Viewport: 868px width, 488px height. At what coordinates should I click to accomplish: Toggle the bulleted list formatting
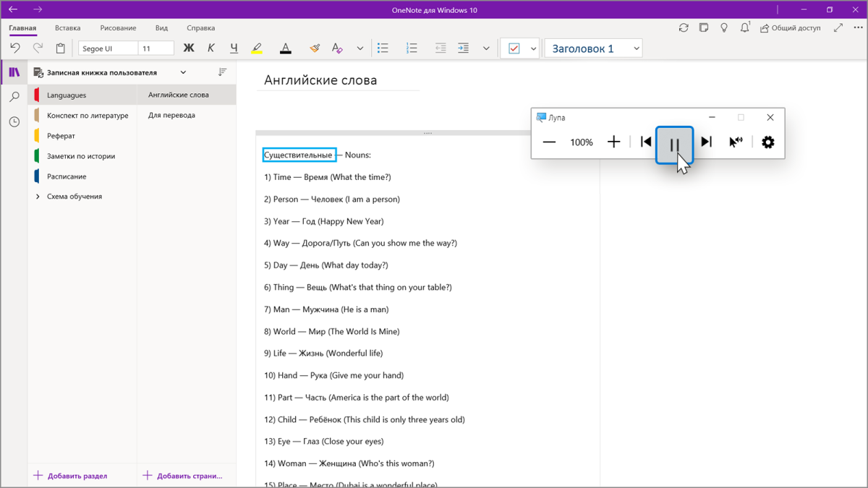(x=383, y=48)
